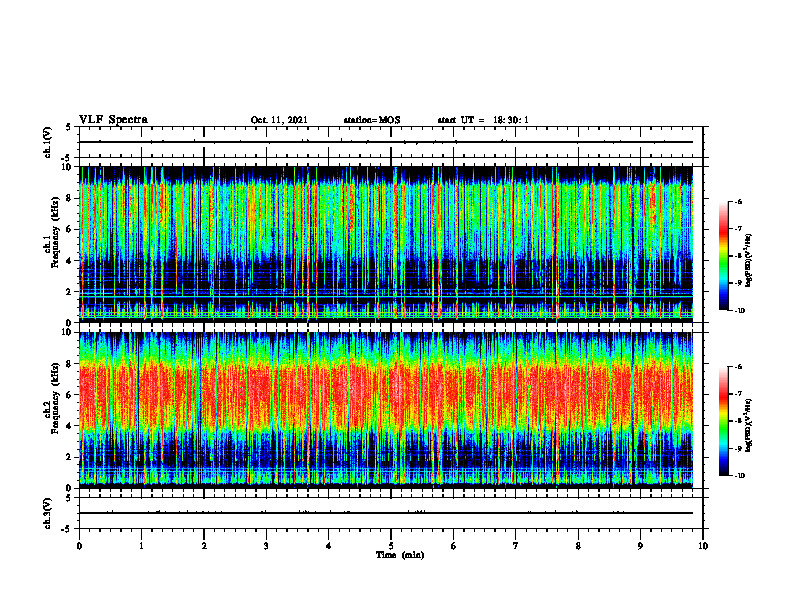Click the "-7" label on ch.1 color bar
The width and height of the screenshot is (792, 612).
(x=738, y=229)
